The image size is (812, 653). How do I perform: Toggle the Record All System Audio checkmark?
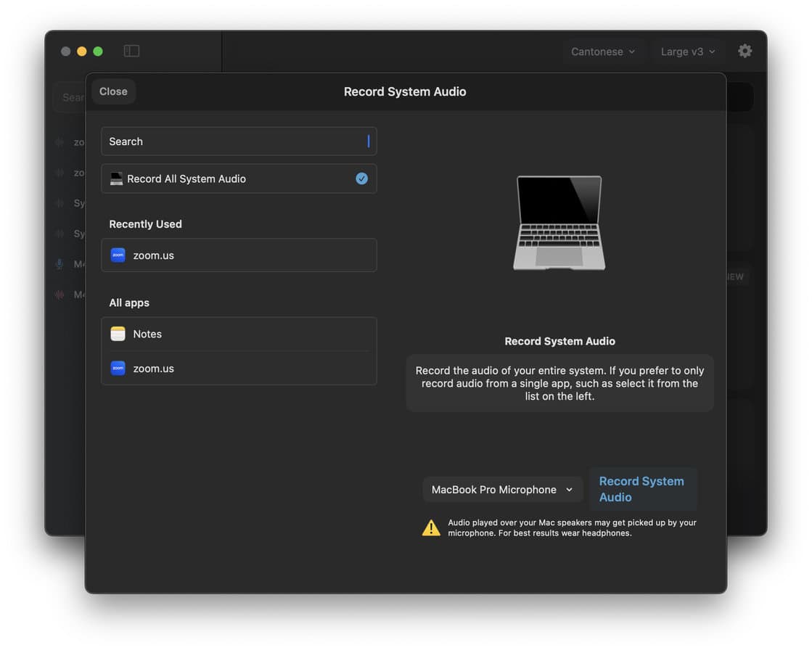click(x=361, y=178)
